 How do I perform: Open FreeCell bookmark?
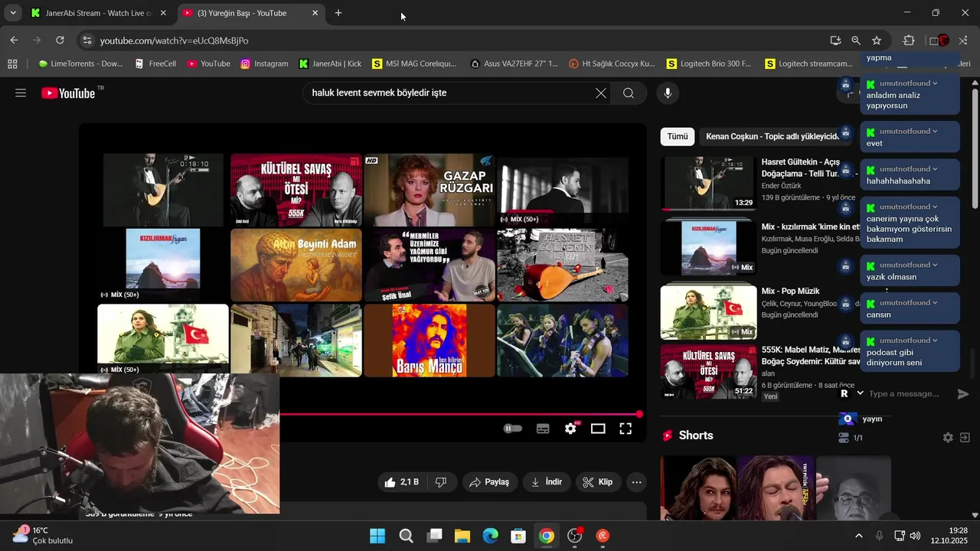pos(155,64)
